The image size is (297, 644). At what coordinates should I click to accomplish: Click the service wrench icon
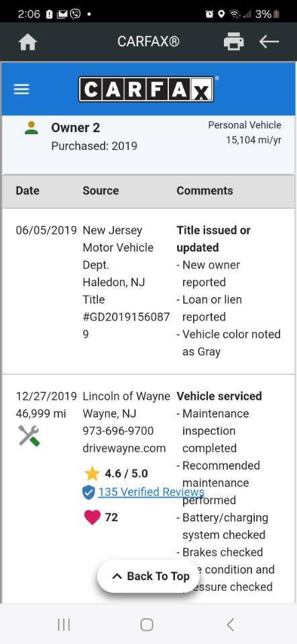click(x=29, y=436)
